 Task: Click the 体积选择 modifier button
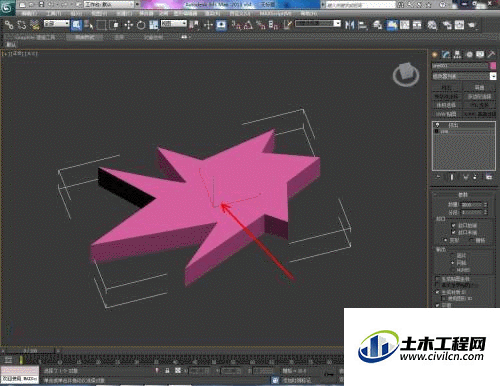(447, 105)
